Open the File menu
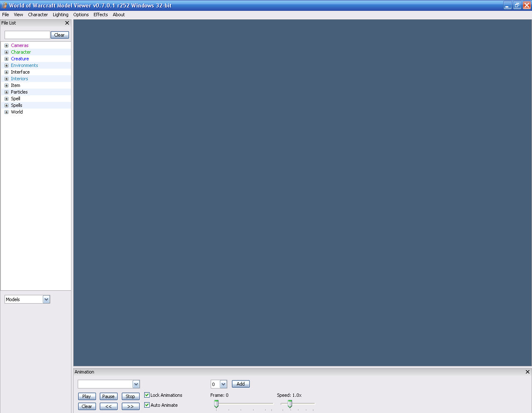Image resolution: width=532 pixels, height=413 pixels. tap(5, 15)
